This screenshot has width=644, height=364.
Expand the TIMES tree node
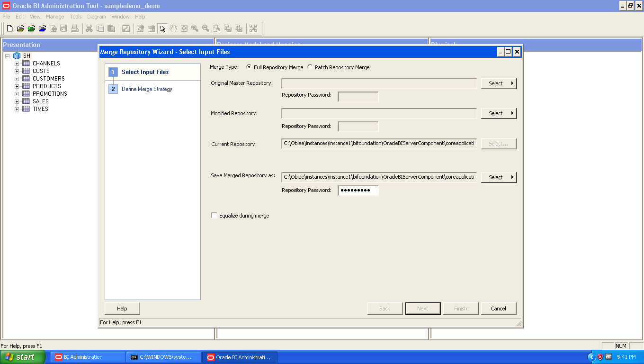pyautogui.click(x=17, y=109)
